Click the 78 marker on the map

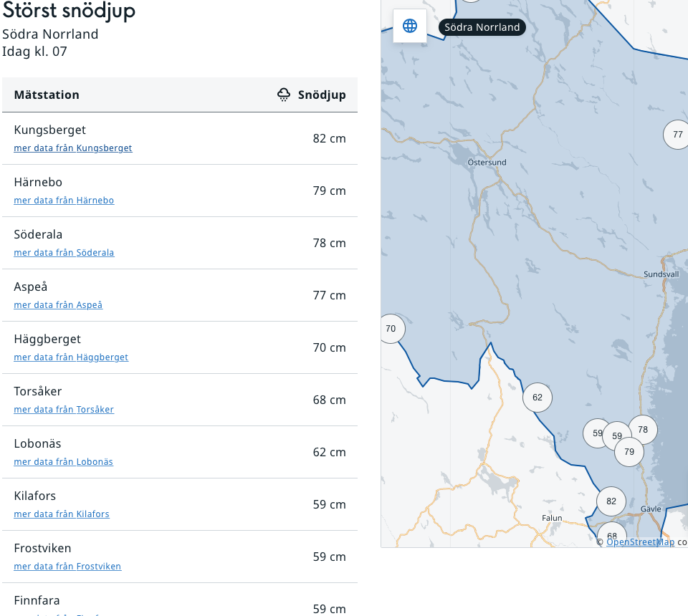[643, 430]
